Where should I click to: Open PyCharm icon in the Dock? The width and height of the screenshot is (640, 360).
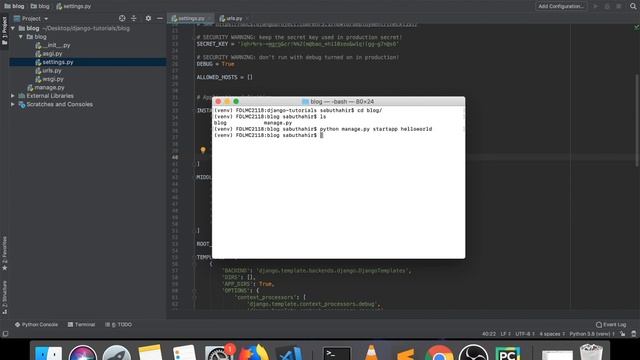click(508, 353)
